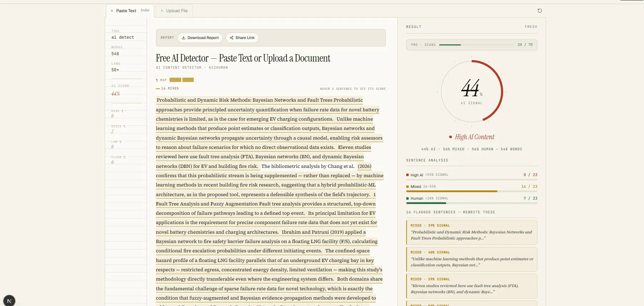Click the green square marker next to Human
Viewport: 644px width, 306px height.
(407, 198)
